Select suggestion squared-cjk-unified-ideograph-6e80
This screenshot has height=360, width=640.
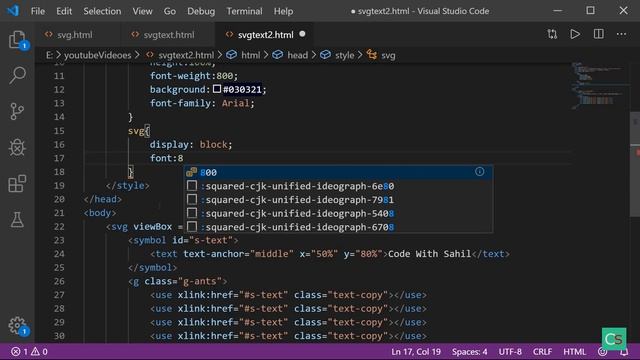coord(338,186)
